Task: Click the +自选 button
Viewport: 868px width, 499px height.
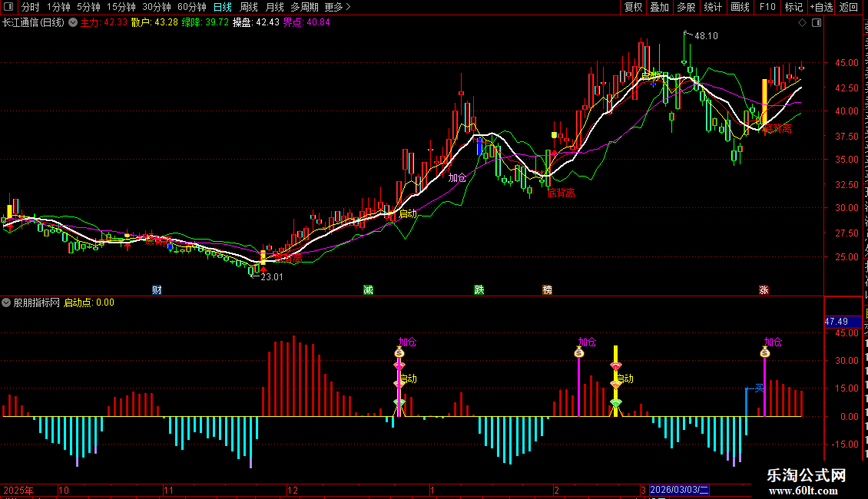Action: tap(821, 7)
